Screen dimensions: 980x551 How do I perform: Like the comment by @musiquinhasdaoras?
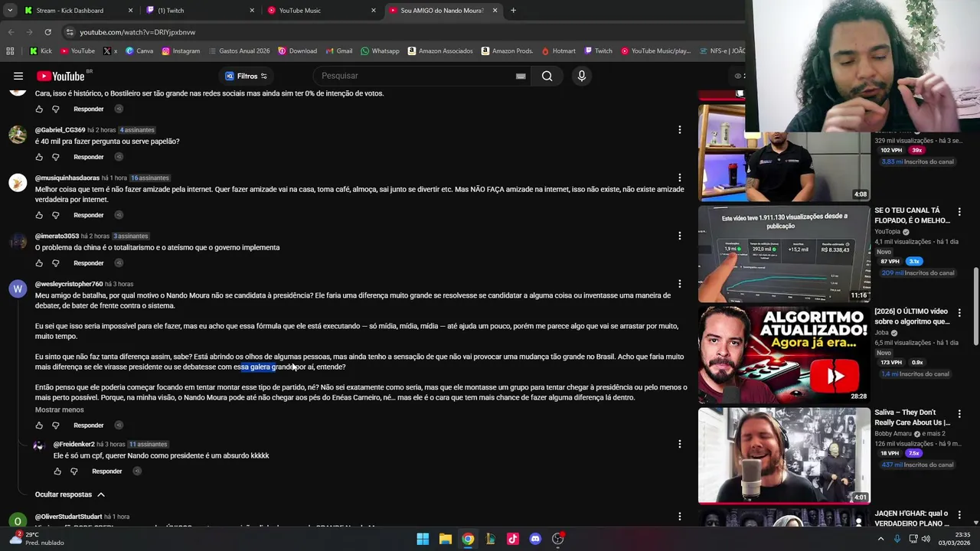click(x=39, y=215)
